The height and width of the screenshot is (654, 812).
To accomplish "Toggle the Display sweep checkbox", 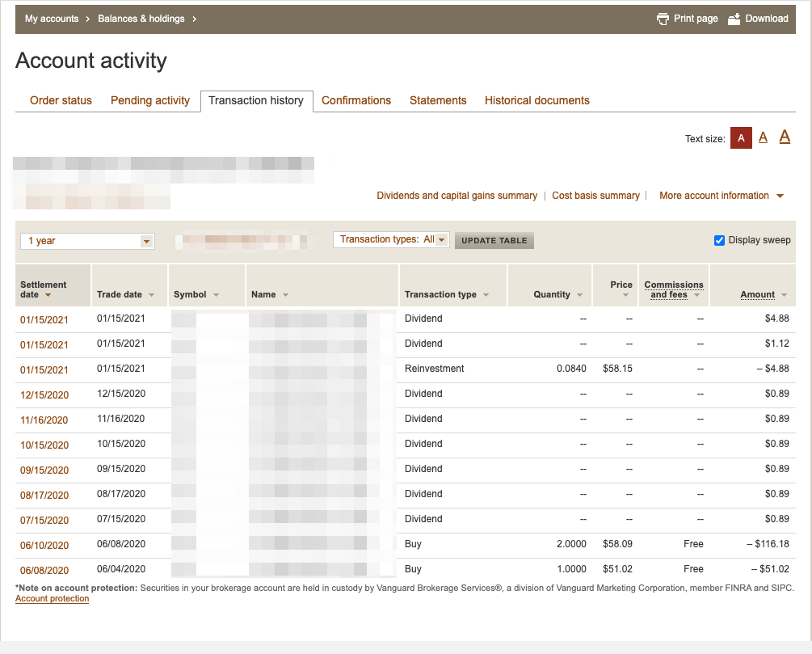I will (x=719, y=240).
